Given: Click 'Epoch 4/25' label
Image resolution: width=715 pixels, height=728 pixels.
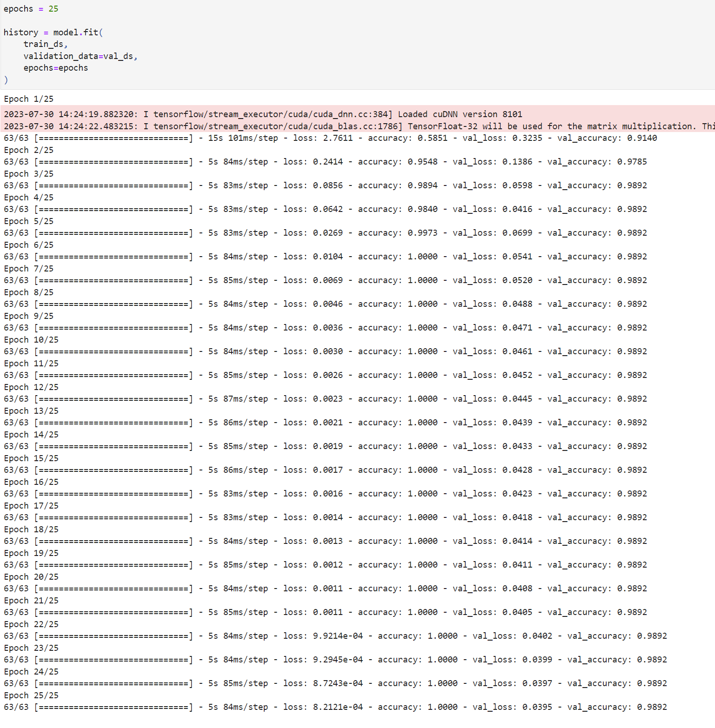Looking at the screenshot, I should pos(29,198).
